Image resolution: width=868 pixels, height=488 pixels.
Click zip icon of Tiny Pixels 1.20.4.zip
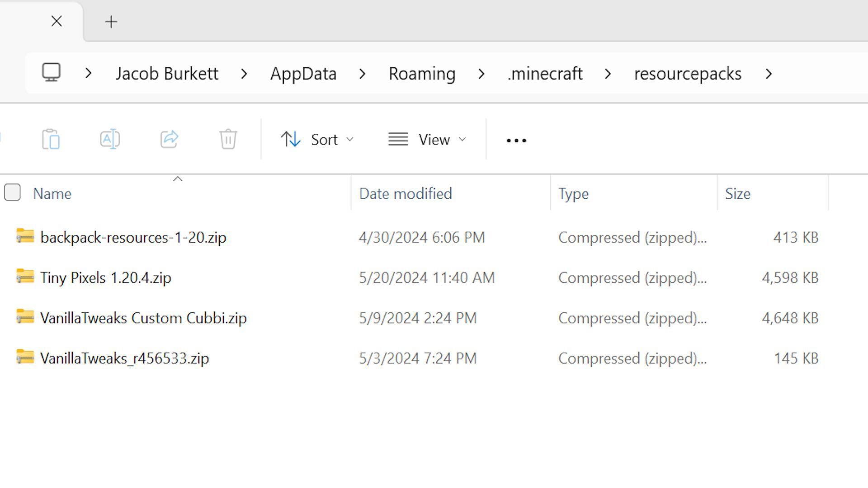pos(25,276)
